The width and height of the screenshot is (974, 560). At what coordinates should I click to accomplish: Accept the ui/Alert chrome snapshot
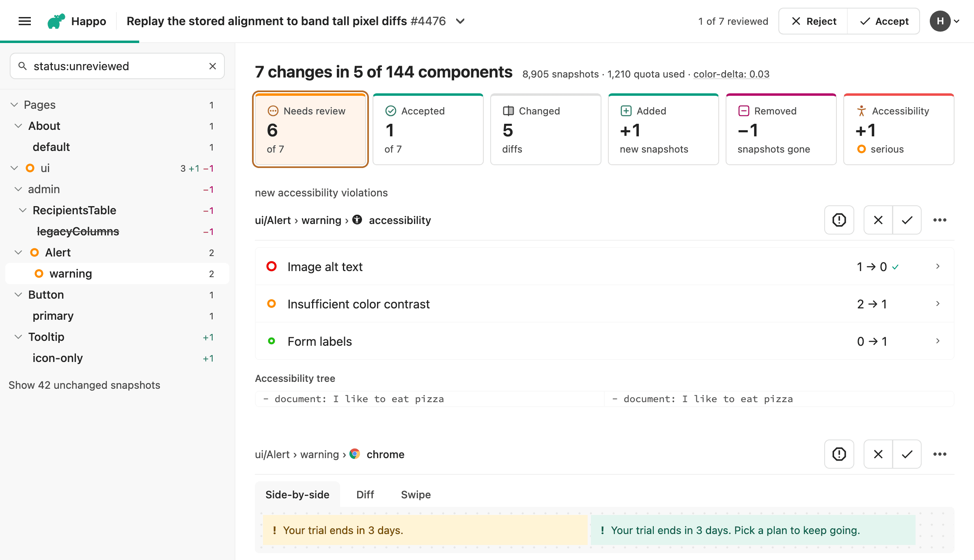point(907,454)
